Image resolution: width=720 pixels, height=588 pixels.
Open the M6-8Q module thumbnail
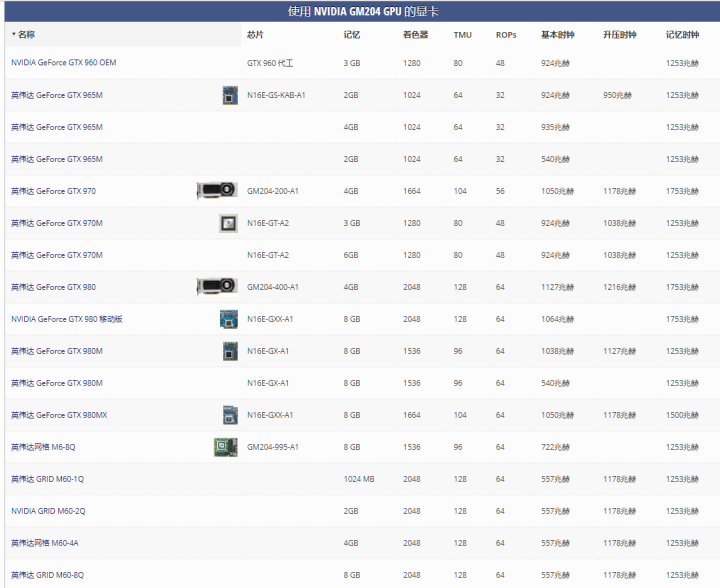tap(226, 447)
